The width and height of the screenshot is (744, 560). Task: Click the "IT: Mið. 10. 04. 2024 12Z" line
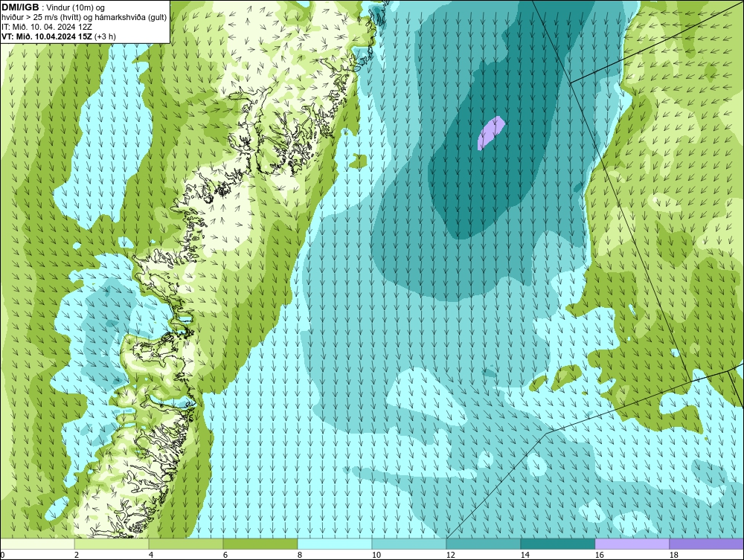(47, 27)
